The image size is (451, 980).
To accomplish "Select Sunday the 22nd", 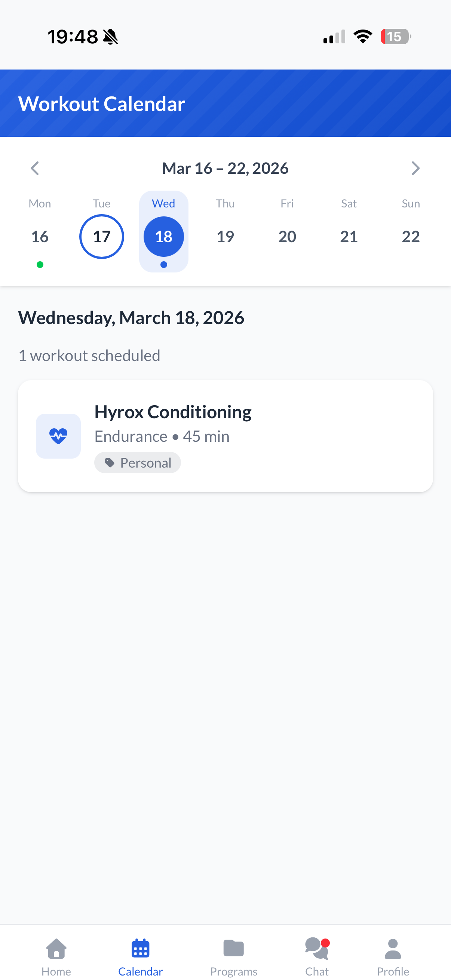I will (x=411, y=237).
